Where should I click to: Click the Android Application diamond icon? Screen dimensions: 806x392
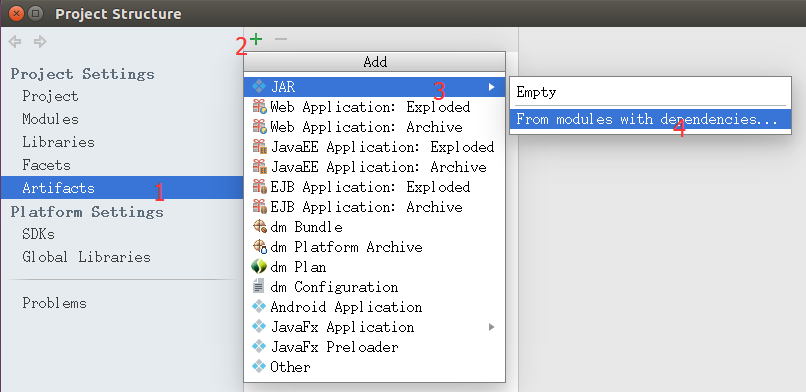pyautogui.click(x=259, y=307)
